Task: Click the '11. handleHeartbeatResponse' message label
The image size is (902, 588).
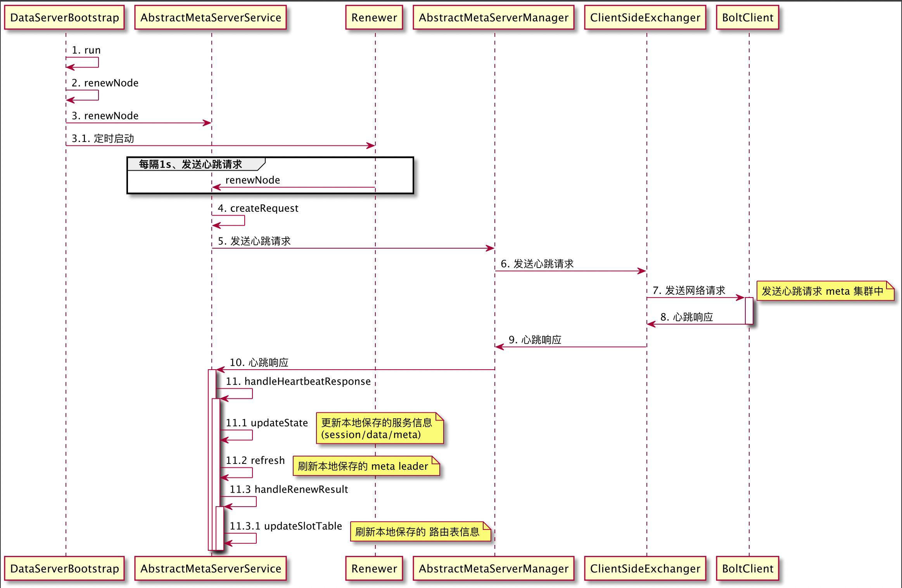Action: point(298,381)
